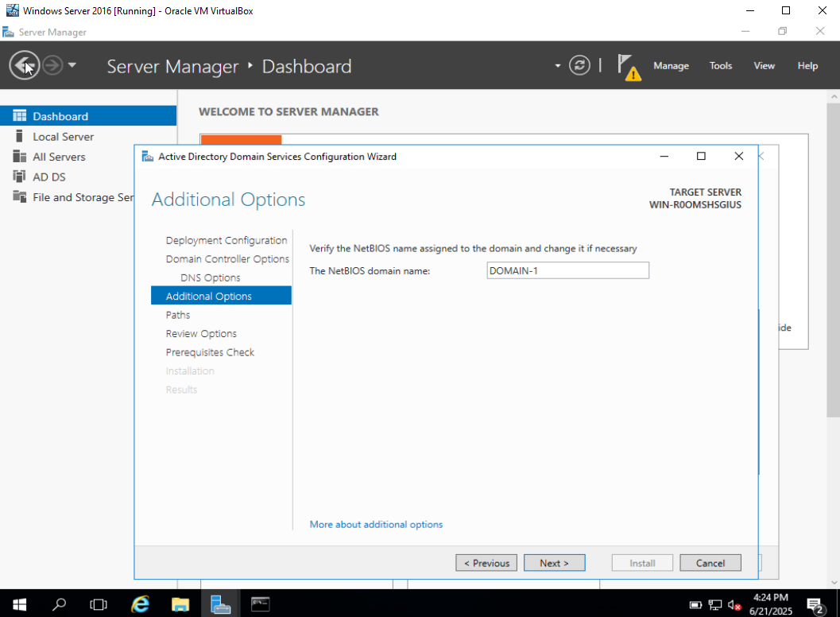Click the AD DS sidebar icon
The width and height of the screenshot is (840, 617).
click(19, 177)
